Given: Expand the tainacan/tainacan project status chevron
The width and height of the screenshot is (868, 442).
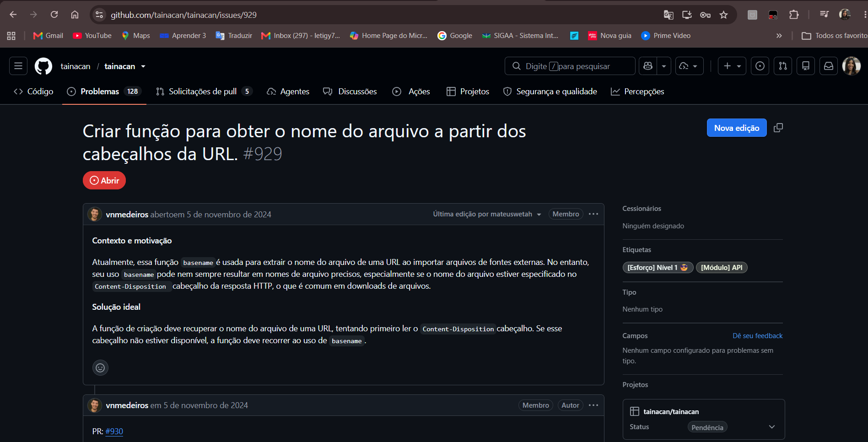Looking at the screenshot, I should pyautogui.click(x=772, y=427).
